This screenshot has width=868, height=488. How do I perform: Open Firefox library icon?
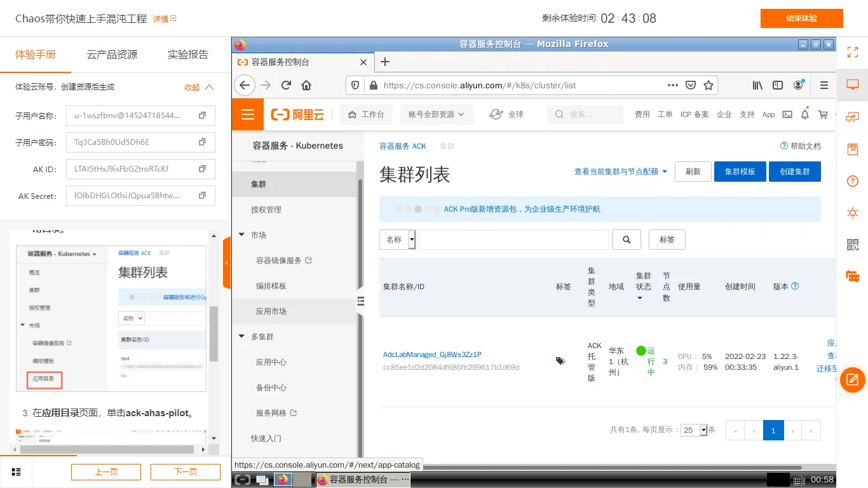tap(757, 85)
